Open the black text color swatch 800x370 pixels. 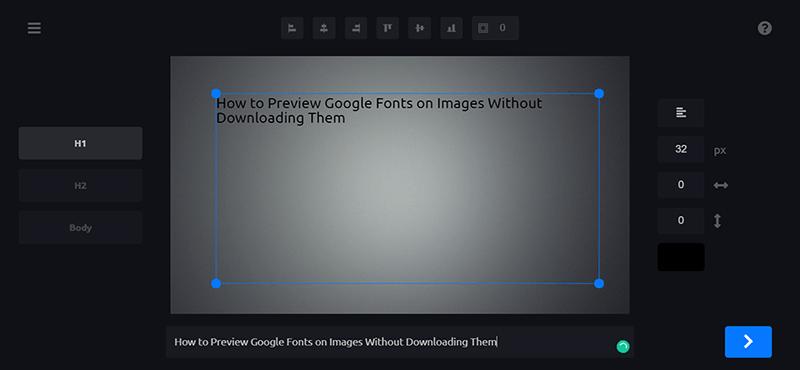681,257
